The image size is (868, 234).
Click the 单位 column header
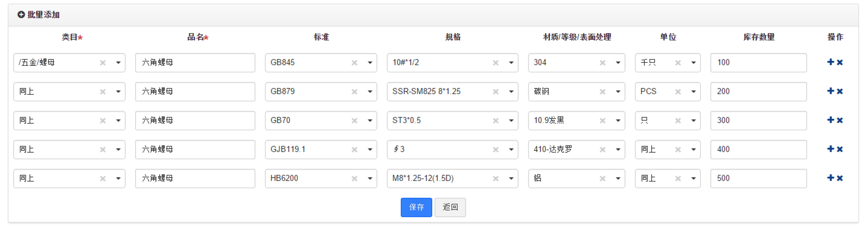[x=668, y=37]
